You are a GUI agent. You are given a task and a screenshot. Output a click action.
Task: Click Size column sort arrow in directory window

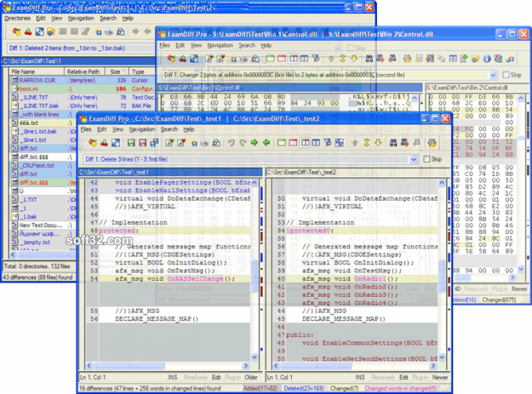click(125, 72)
